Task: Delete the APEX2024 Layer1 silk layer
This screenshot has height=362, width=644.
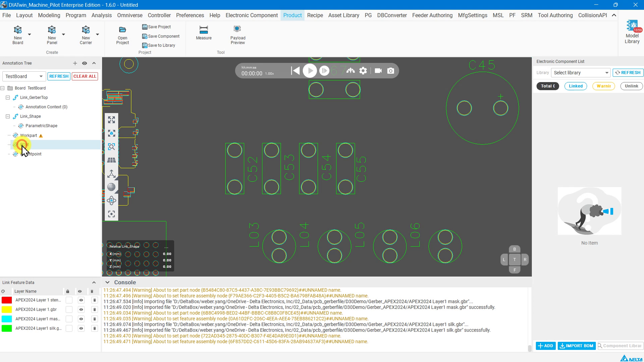Action: click(94, 328)
